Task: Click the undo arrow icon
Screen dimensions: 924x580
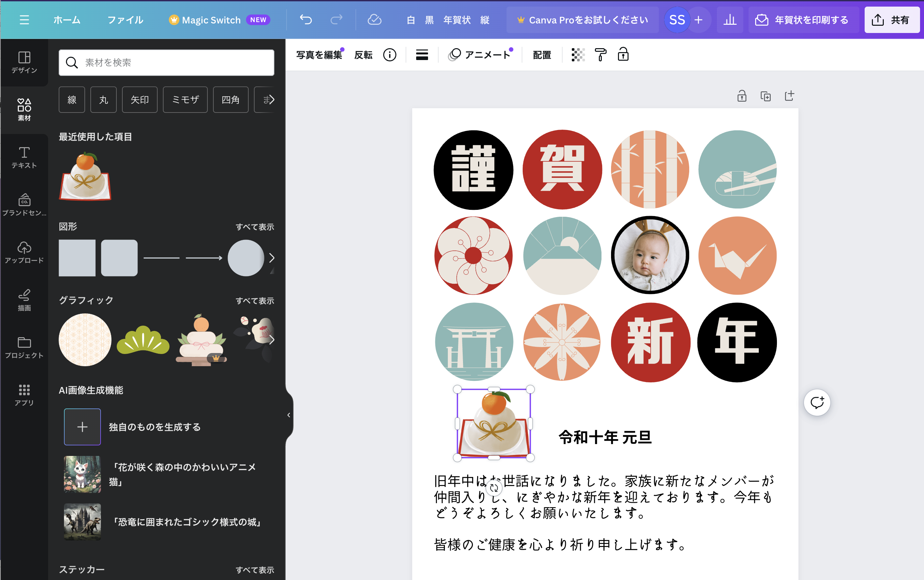Action: coord(306,19)
